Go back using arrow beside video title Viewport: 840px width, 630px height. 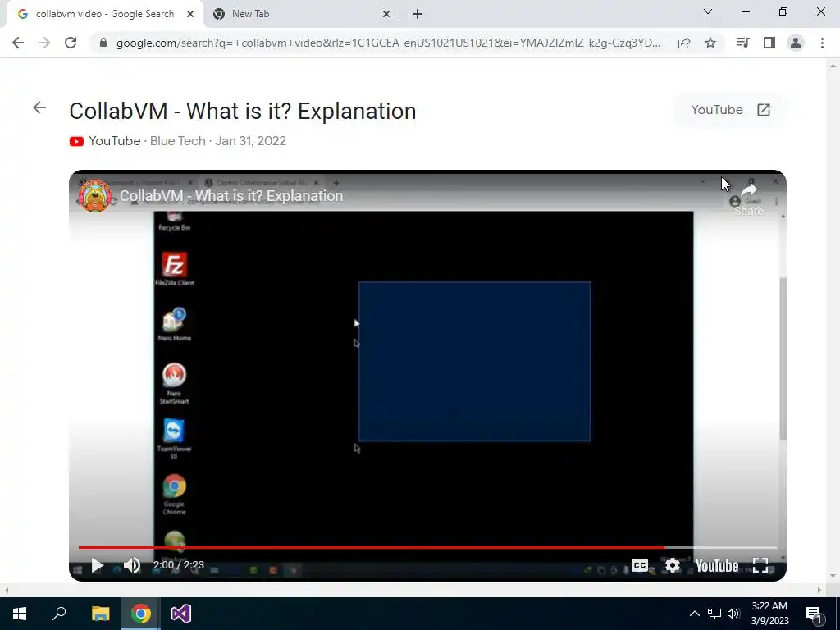click(39, 107)
